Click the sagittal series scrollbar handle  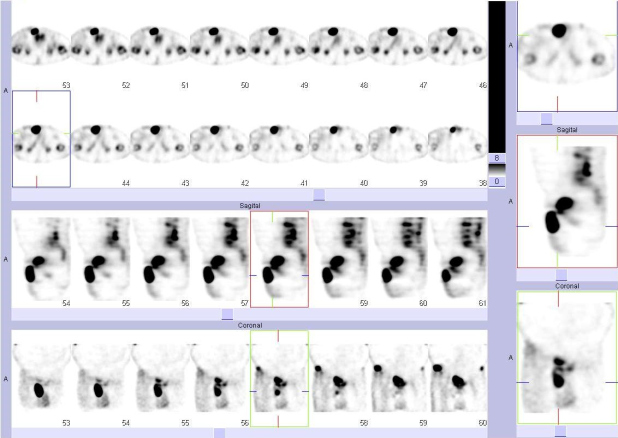pos(227,314)
